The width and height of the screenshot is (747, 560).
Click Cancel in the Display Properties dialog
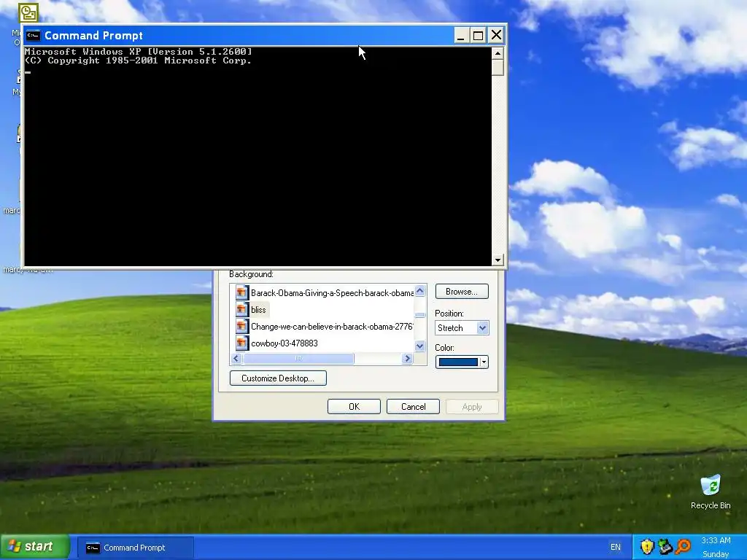pyautogui.click(x=413, y=407)
